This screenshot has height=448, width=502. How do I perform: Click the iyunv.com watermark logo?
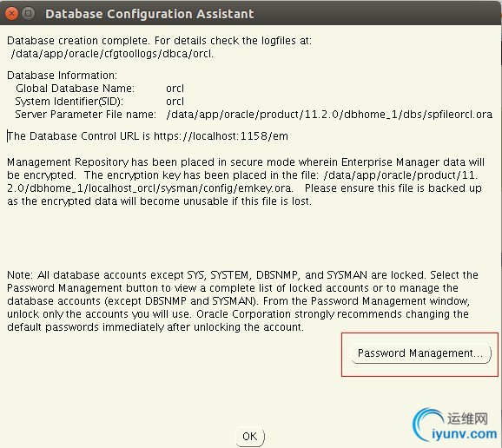point(464,434)
